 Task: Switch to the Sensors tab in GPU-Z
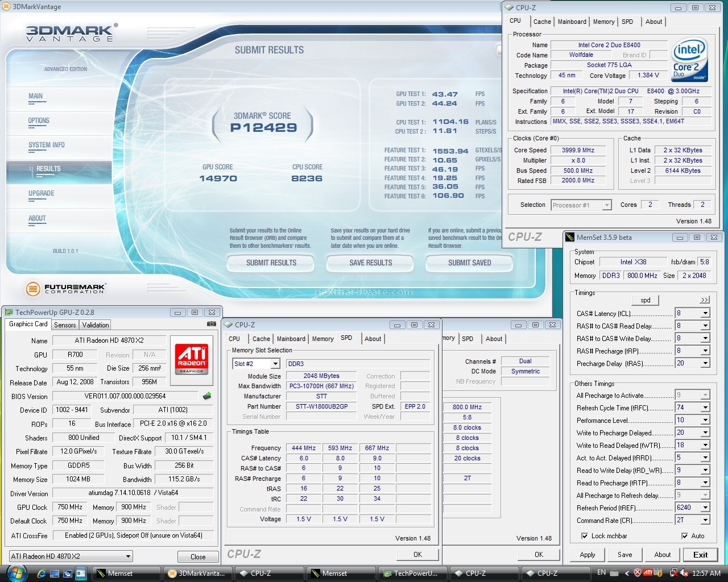(x=65, y=325)
